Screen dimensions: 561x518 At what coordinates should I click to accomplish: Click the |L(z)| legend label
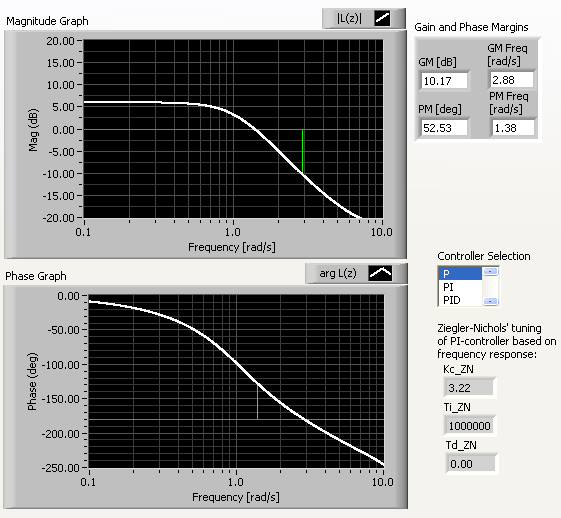[349, 18]
